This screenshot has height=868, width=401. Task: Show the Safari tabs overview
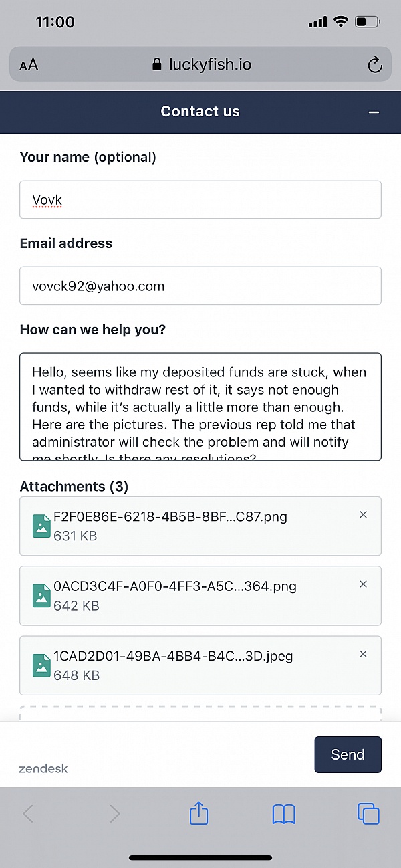coord(368,813)
